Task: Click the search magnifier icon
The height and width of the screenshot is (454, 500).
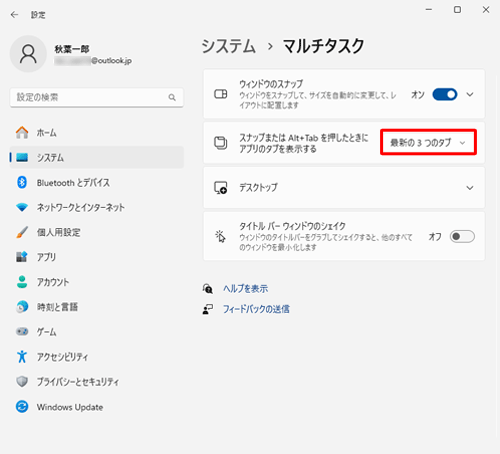Action: pyautogui.click(x=172, y=97)
